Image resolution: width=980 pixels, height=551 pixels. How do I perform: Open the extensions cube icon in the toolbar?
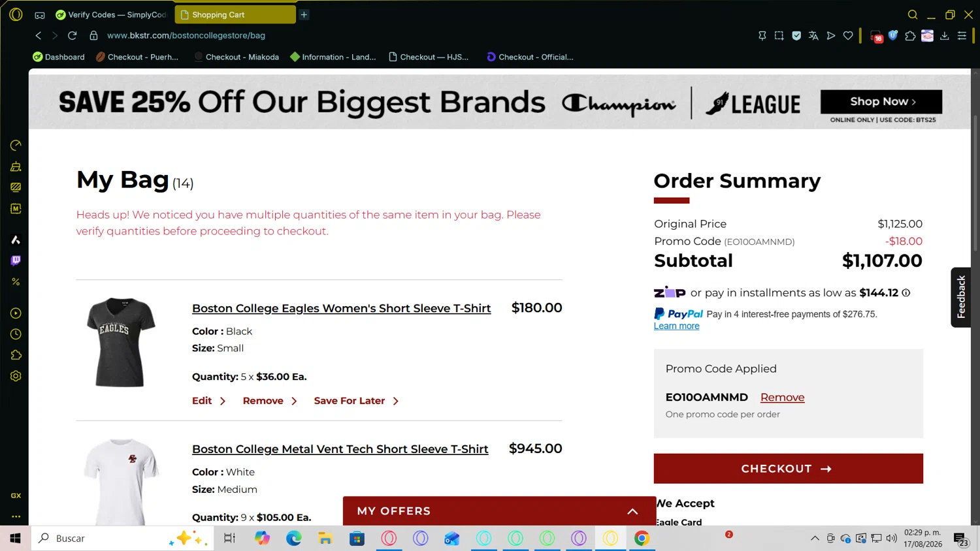coord(910,36)
